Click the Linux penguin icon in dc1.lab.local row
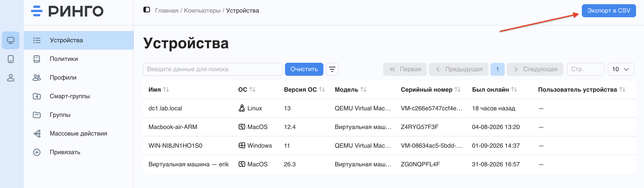Screen dimensions: 644x188 [242, 108]
